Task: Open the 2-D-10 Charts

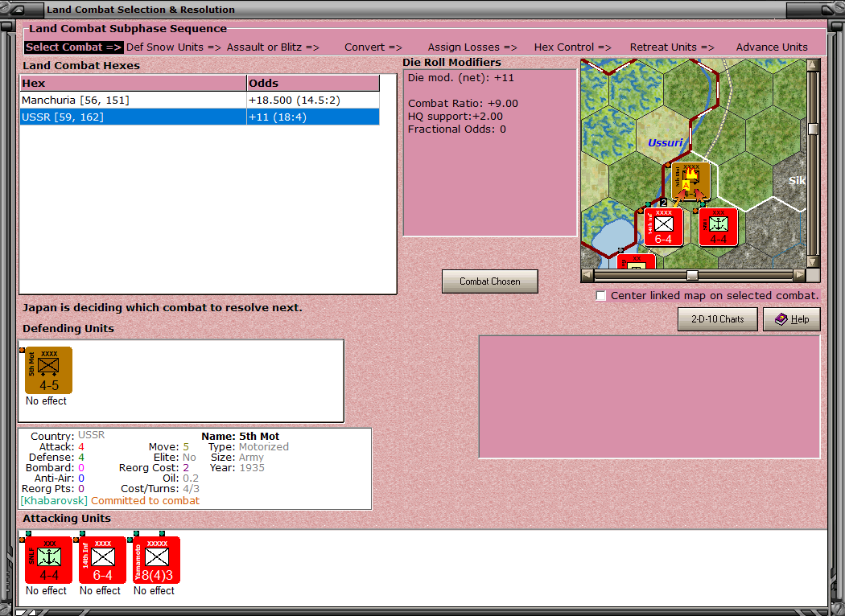Action: click(x=717, y=319)
